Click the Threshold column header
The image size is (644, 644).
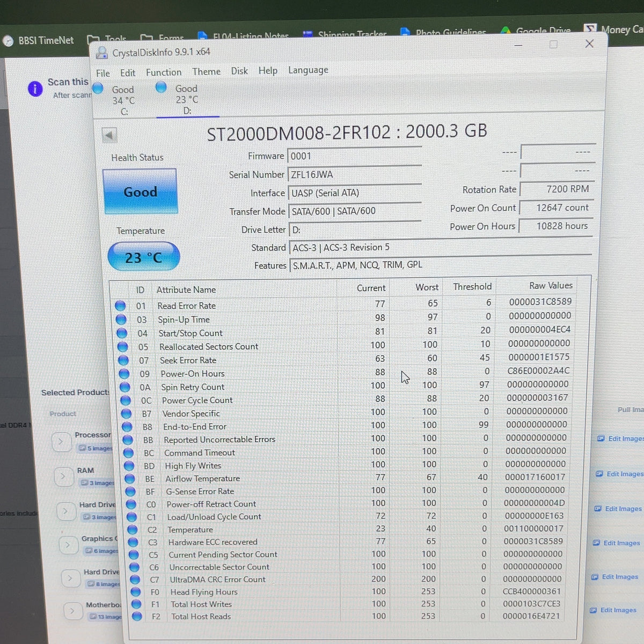point(472,287)
